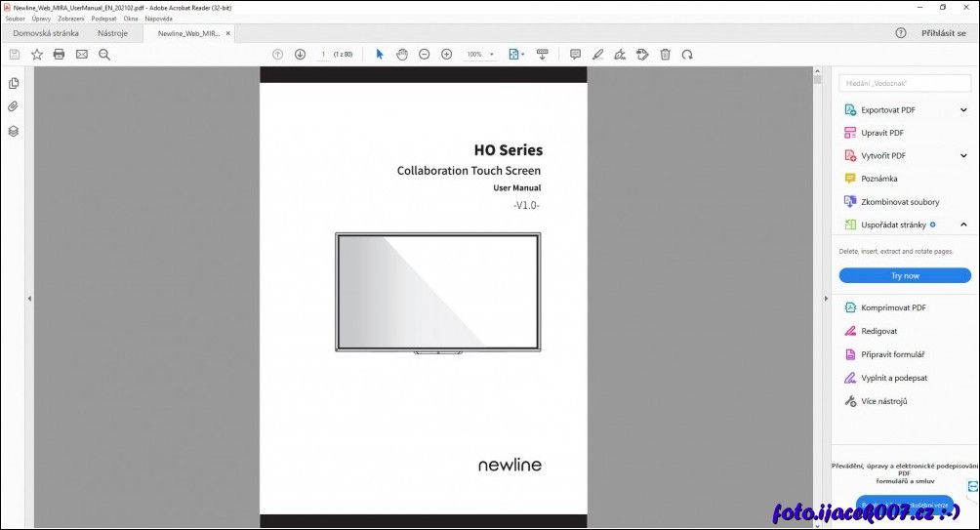Click the print icon in toolbar
This screenshot has height=530, width=980.
click(59, 55)
